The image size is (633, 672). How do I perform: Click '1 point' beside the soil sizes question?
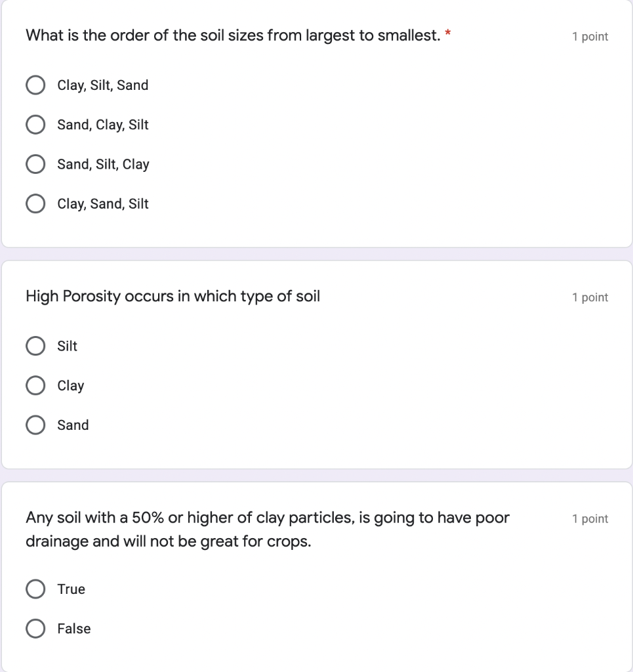pos(590,37)
